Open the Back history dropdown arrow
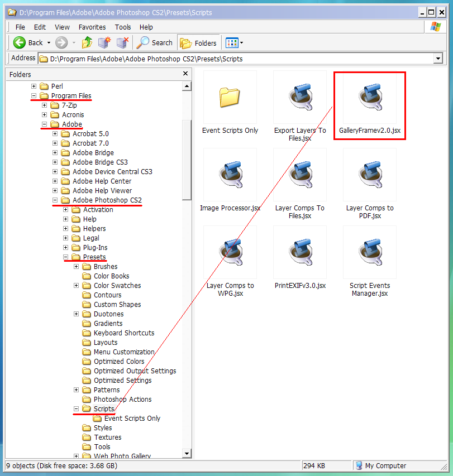The height and width of the screenshot is (476, 453). pyautogui.click(x=49, y=43)
